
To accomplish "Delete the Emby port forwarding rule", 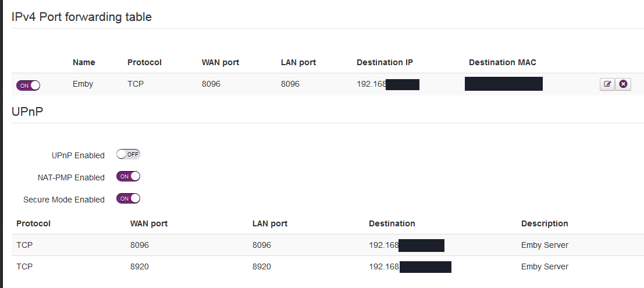I will pos(623,84).
